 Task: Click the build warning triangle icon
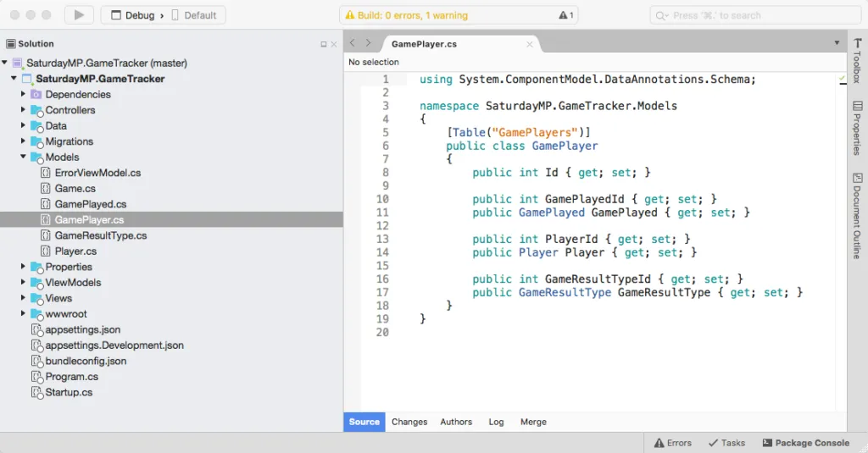[349, 15]
